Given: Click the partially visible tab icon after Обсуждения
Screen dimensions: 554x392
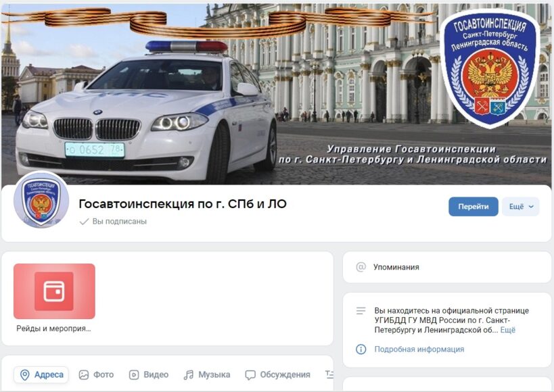Looking at the screenshot, I should pyautogui.click(x=329, y=374).
